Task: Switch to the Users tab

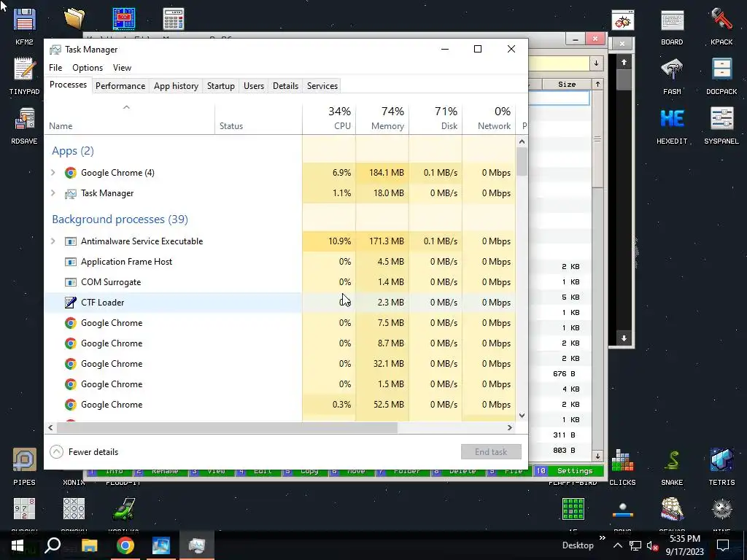Action: pyautogui.click(x=253, y=86)
